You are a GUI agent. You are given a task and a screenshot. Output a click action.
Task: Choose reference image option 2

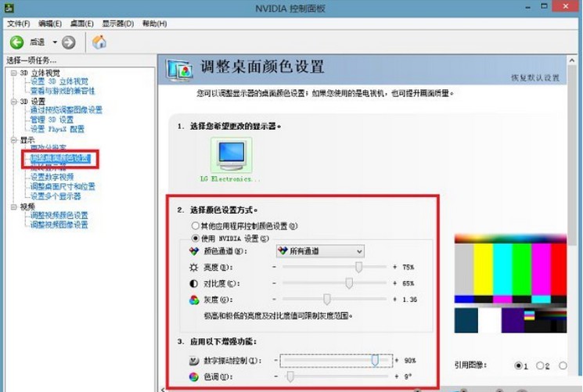541,365
